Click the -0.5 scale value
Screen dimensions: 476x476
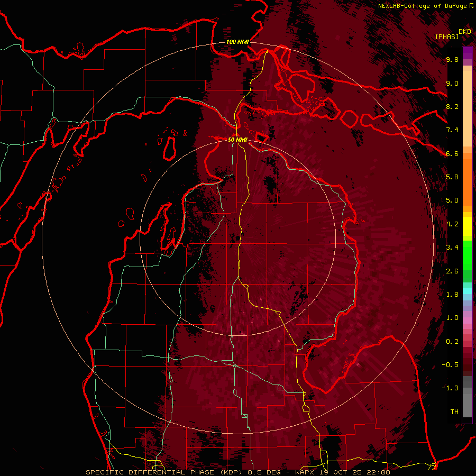450,365
